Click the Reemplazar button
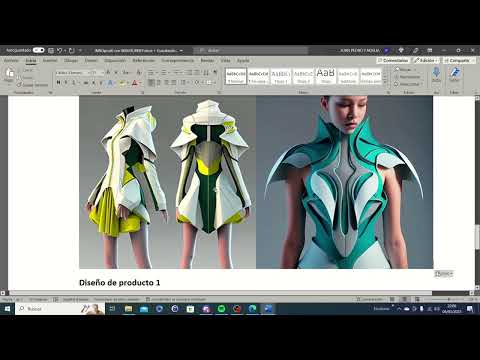This screenshot has width=480, height=360. (x=407, y=77)
